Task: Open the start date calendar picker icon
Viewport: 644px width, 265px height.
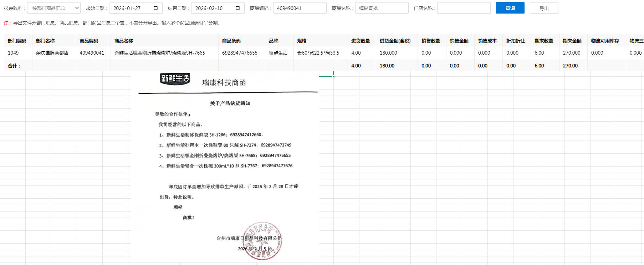Action: [x=155, y=8]
